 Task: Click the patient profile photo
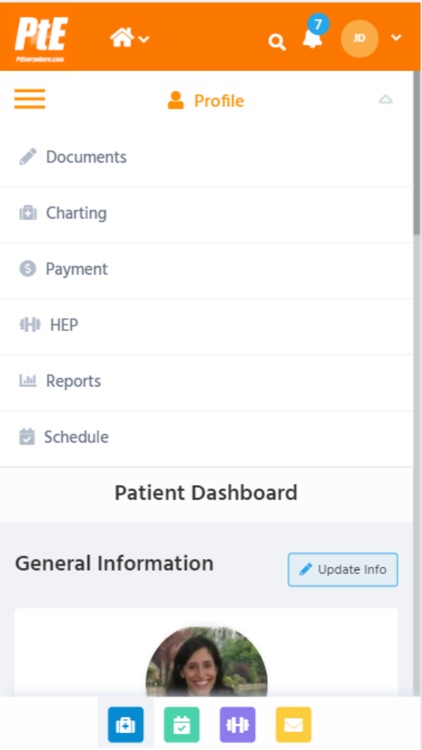point(207,662)
